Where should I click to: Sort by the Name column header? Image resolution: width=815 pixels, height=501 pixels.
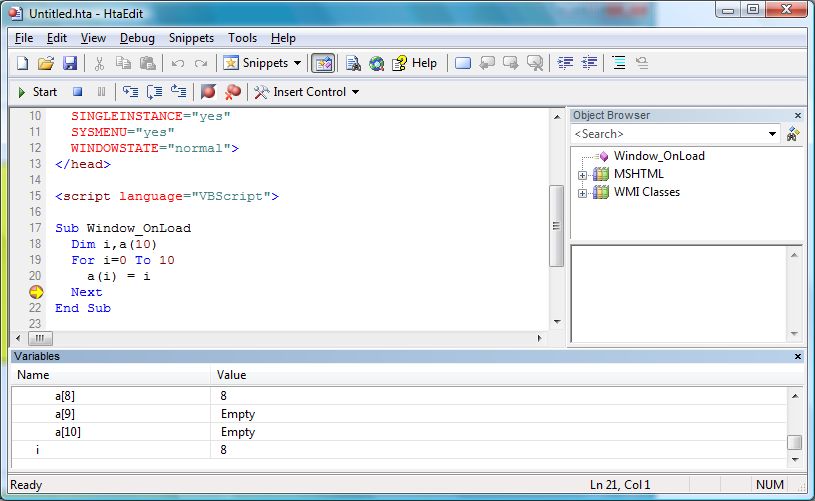(x=111, y=375)
